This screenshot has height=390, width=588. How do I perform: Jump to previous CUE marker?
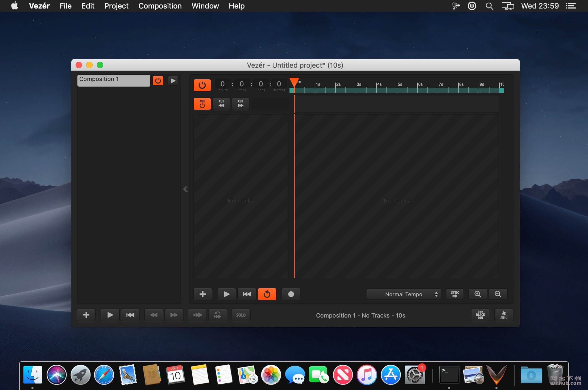[x=221, y=104]
